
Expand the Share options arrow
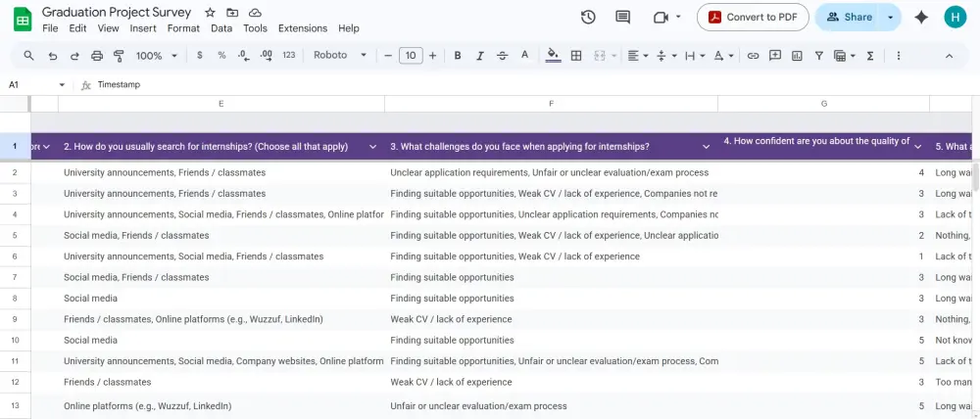click(891, 18)
